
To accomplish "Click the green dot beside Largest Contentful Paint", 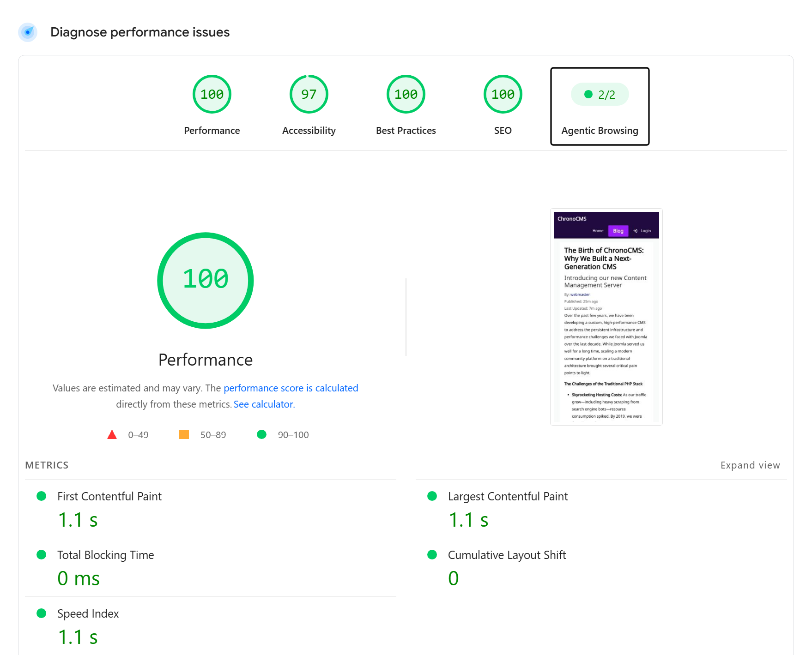I will (x=432, y=496).
